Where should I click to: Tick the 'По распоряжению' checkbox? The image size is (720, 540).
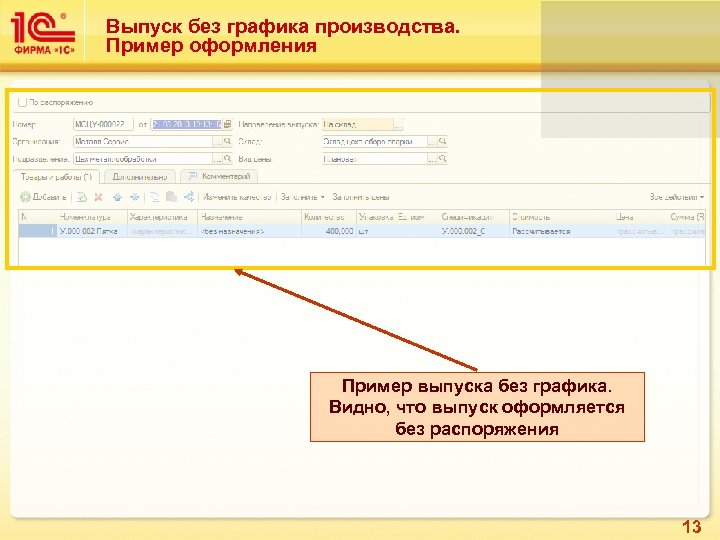pyautogui.click(x=22, y=102)
